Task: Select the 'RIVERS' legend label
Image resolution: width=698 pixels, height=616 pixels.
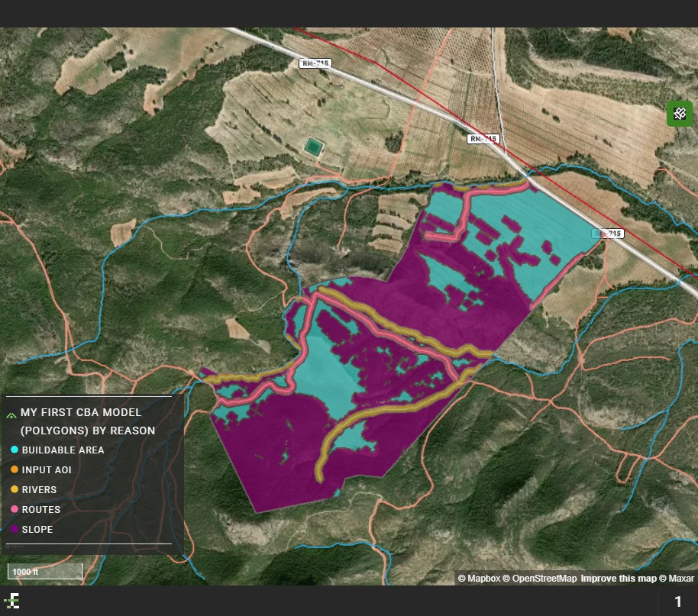Action: pyautogui.click(x=39, y=489)
